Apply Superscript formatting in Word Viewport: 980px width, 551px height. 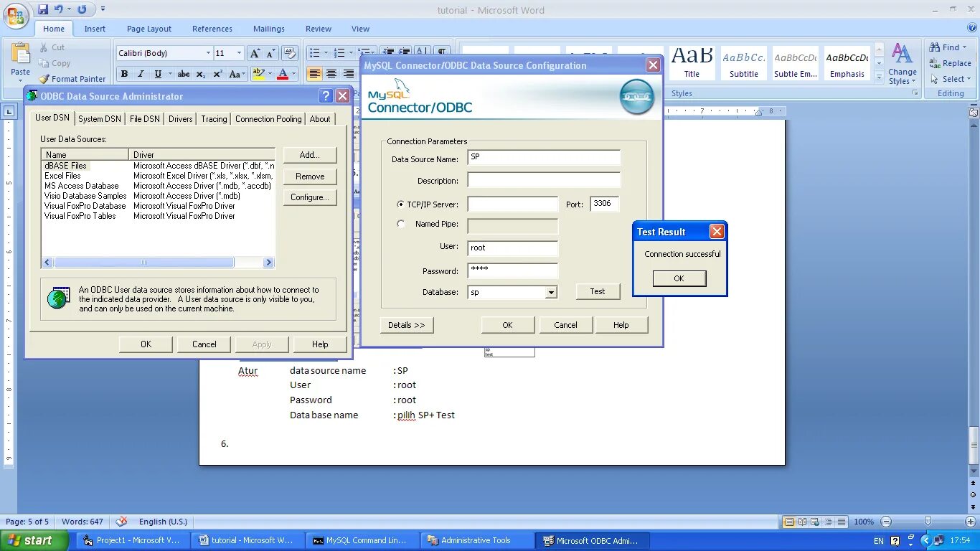pyautogui.click(x=217, y=74)
